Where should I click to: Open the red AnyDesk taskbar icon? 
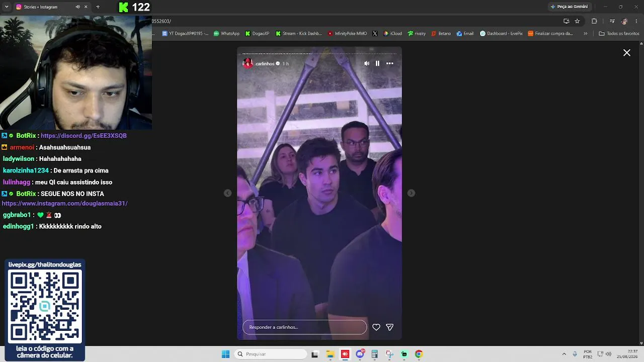tap(345, 354)
